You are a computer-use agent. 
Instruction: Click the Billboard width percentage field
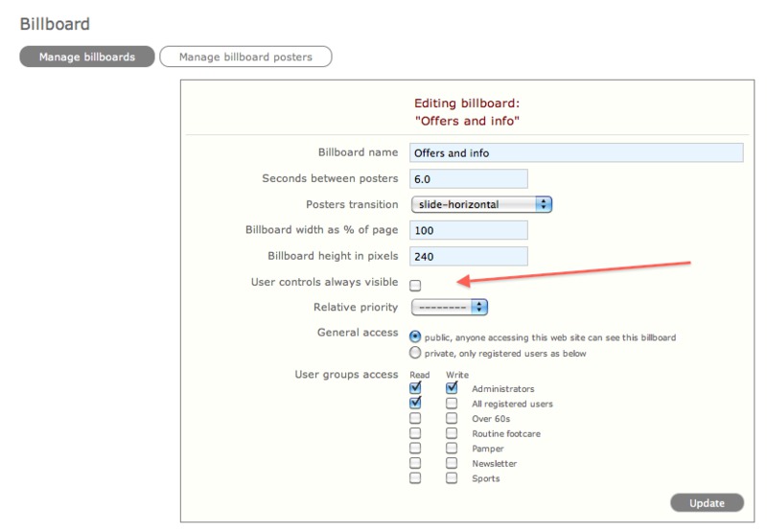[469, 230]
